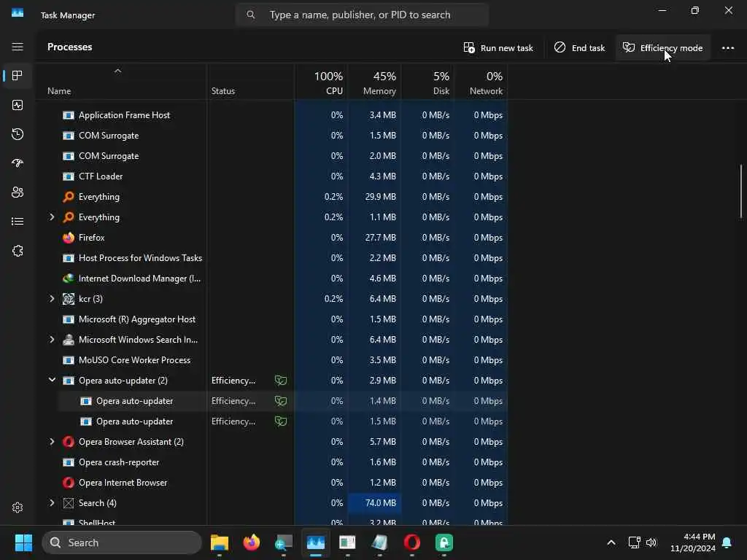Click the efficiency leaf icon on Opera auto-updater (2)
This screenshot has width=747, height=560.
click(281, 381)
